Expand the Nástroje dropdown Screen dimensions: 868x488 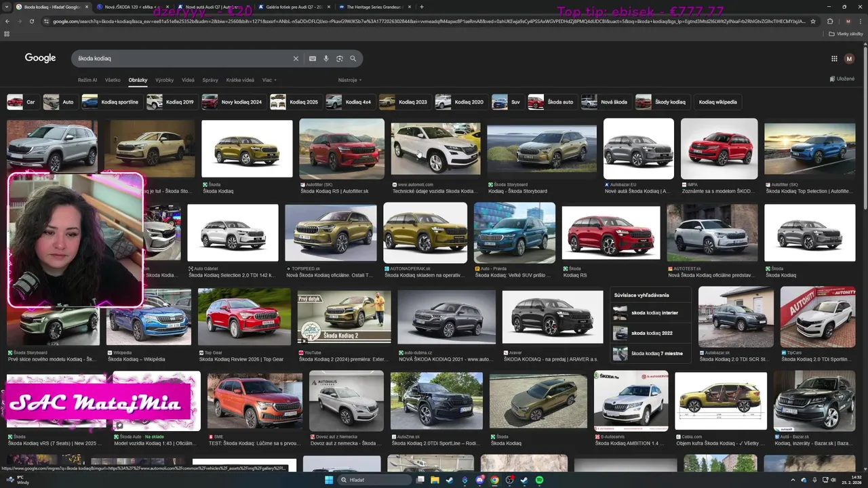click(x=349, y=80)
